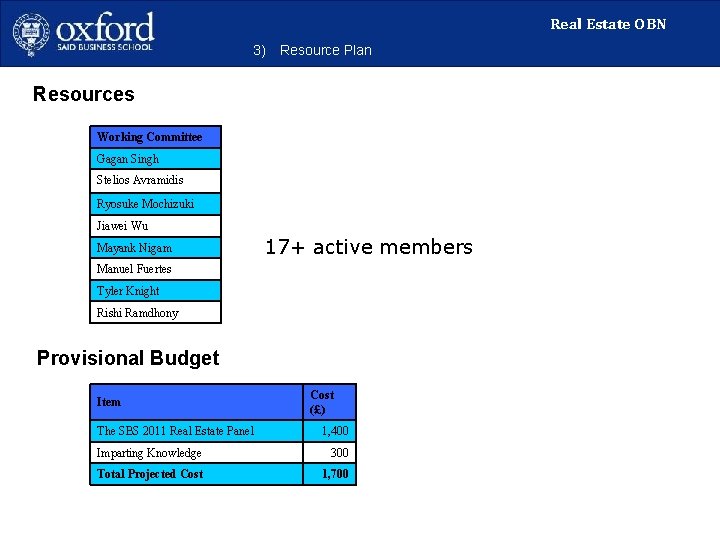This screenshot has height=540, width=720.
Task: Select the Manuel Fuertes row
Action: (156, 269)
